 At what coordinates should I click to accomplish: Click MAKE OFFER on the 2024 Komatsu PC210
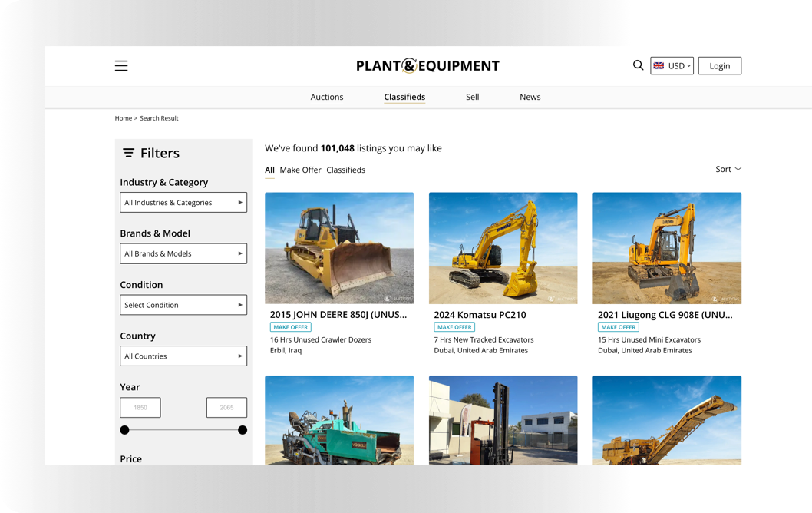(x=454, y=326)
